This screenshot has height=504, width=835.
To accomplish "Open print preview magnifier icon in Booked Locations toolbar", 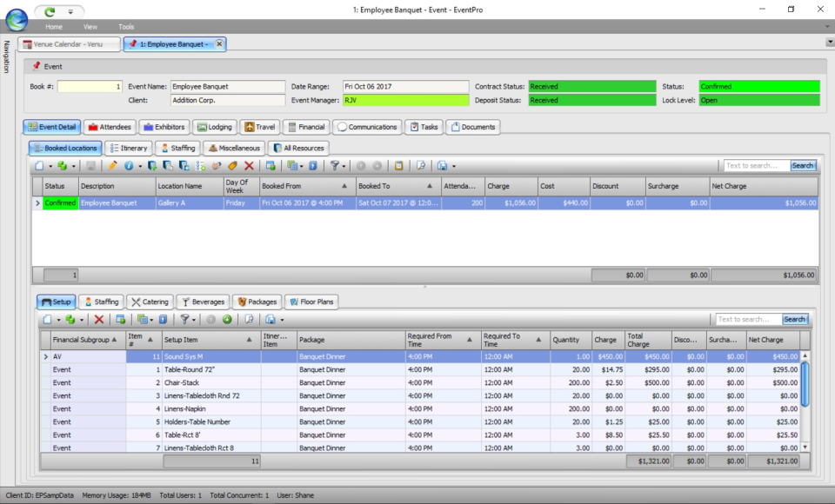I will click(421, 165).
